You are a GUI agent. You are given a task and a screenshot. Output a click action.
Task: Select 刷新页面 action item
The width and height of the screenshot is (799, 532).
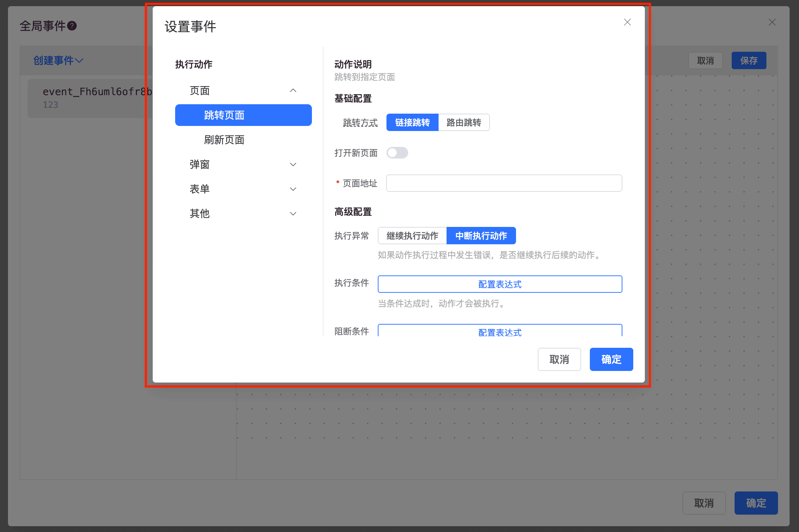tap(224, 140)
